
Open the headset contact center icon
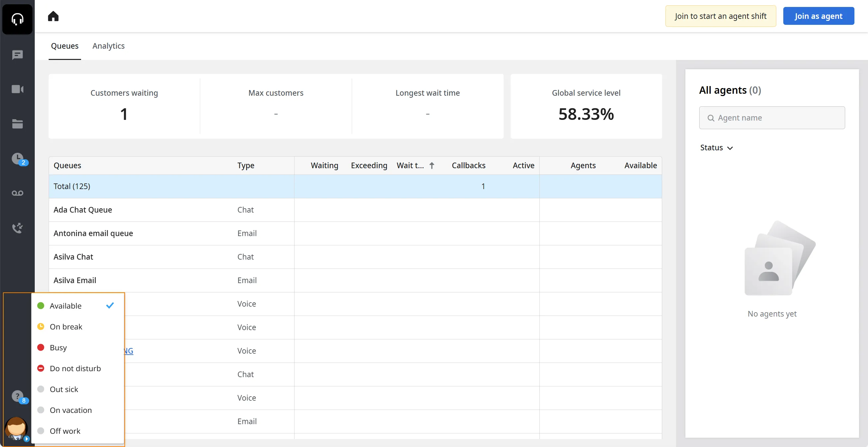pos(17,19)
